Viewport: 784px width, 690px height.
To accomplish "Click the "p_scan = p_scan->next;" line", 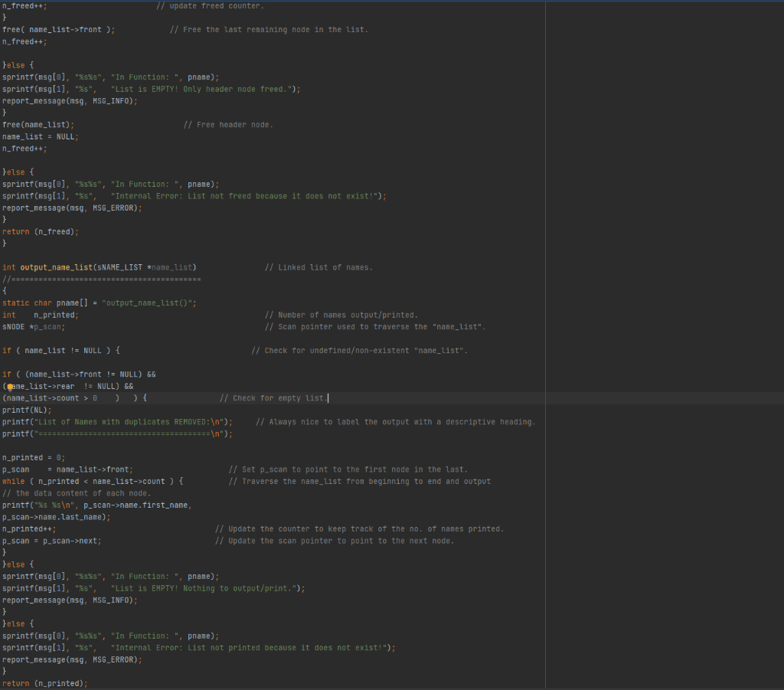I will click(x=52, y=541).
